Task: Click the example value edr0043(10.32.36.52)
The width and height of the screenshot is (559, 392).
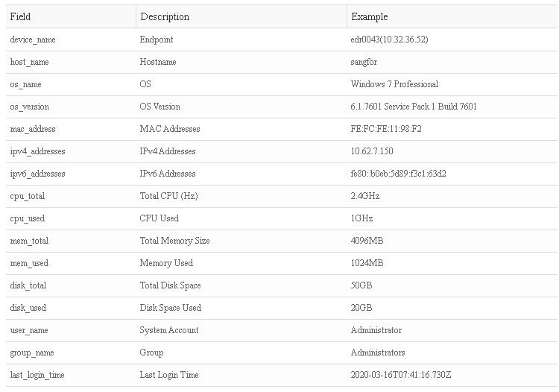Action: [x=389, y=39]
